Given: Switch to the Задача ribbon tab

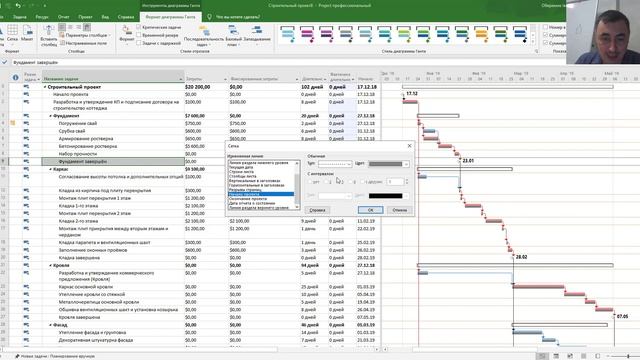Looking at the screenshot, I should tap(19, 17).
